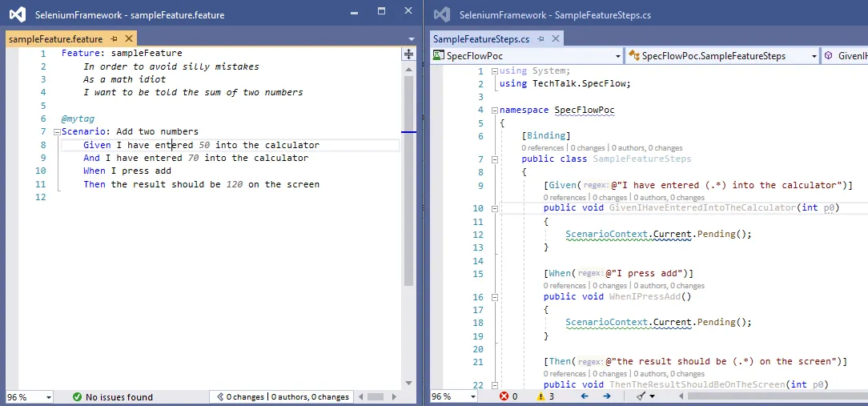Screen dimensions: 868x406
Task: Click the source control arrow icon beside 0 changes in the feature status bar
Action: click(219, 396)
